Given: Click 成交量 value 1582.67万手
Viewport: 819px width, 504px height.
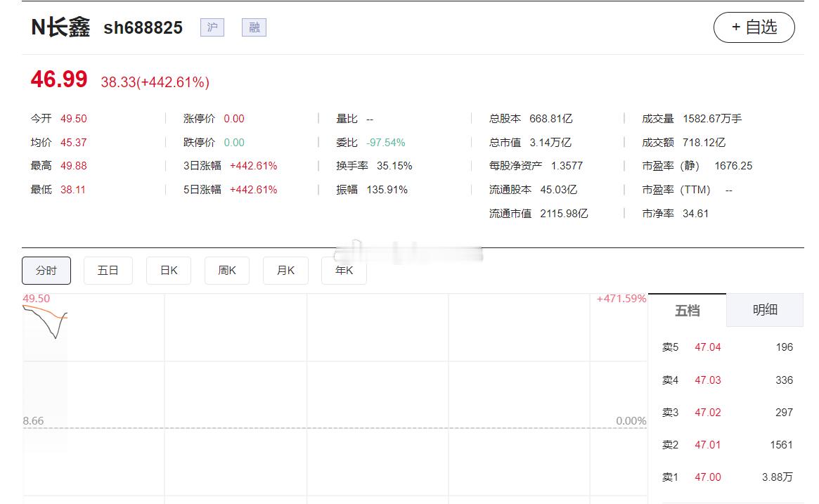Looking at the screenshot, I should click(712, 119).
